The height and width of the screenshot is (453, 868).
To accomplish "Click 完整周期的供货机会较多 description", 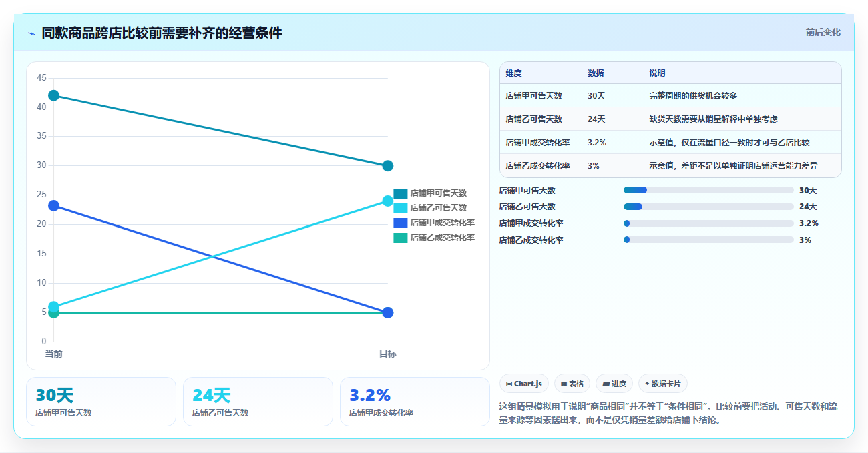I will point(693,96).
